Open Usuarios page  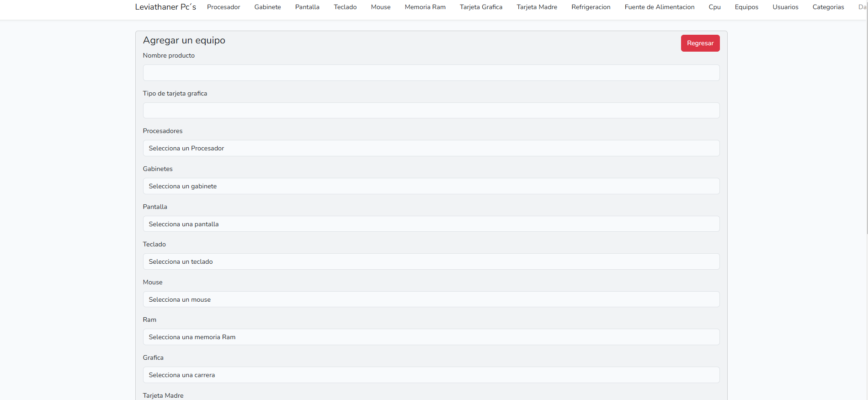tap(785, 7)
